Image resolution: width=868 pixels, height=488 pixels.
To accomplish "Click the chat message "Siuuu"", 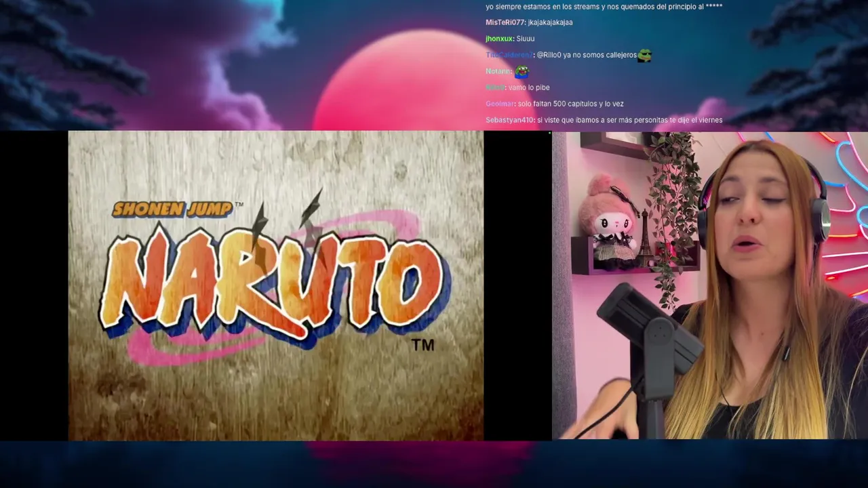I will (x=526, y=39).
